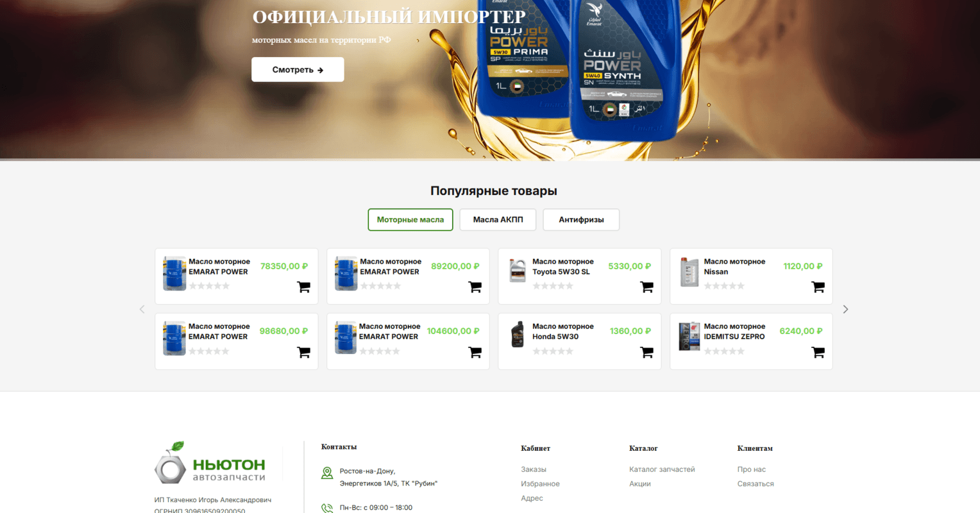Open the Масло моторное IDEMITSU ZEPRO title

[735, 332]
